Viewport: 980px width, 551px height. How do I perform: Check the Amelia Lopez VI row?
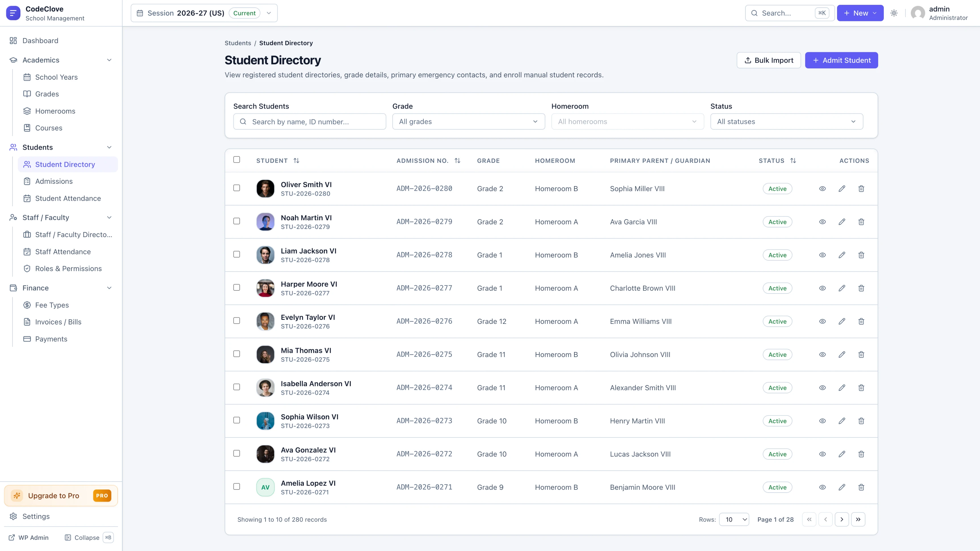tap(237, 486)
